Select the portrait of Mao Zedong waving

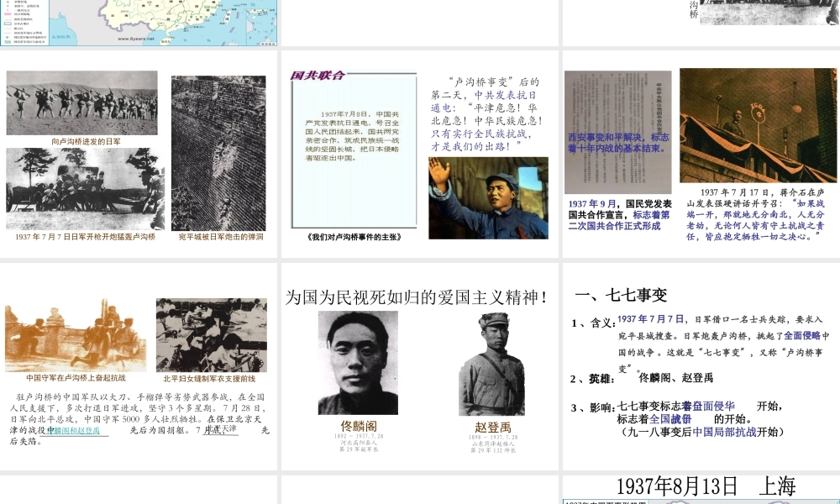point(488,197)
